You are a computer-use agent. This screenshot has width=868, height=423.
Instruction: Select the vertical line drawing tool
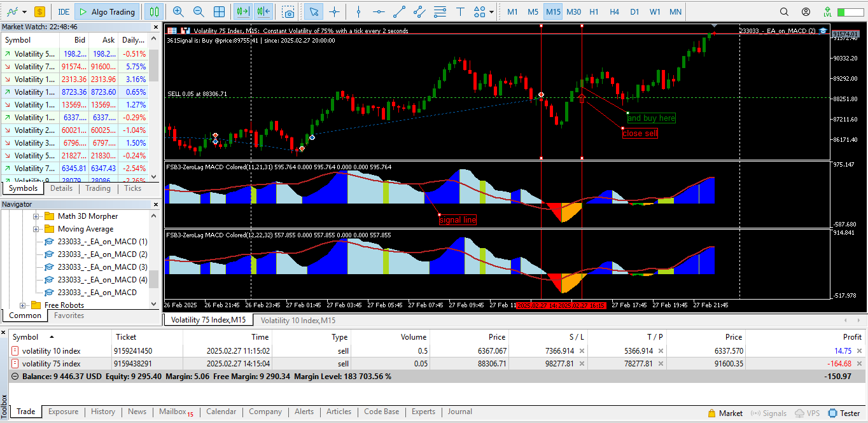coord(359,11)
